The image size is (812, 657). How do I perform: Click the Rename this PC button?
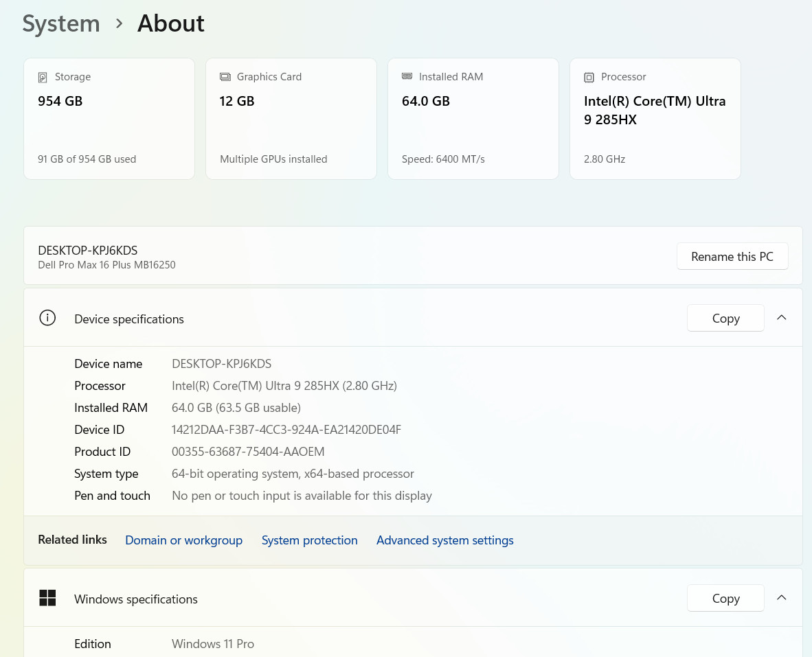pos(732,257)
